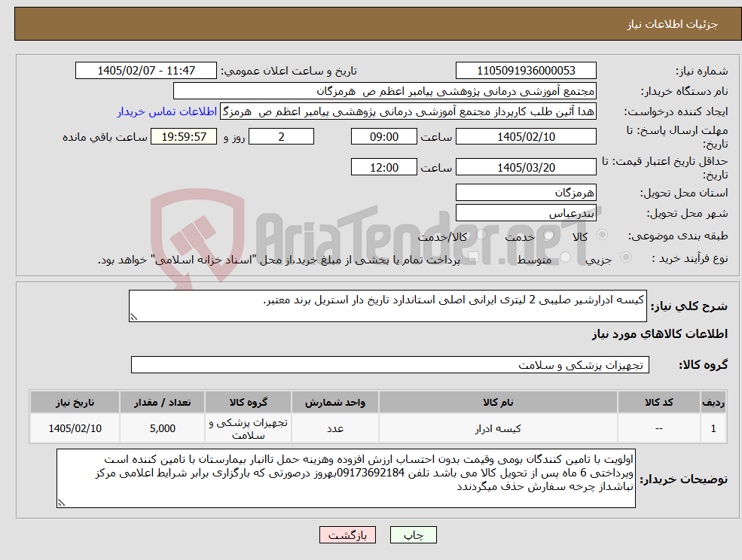This screenshot has height=560, width=742.
Task: Click the unit cell عدد
Action: point(335,428)
